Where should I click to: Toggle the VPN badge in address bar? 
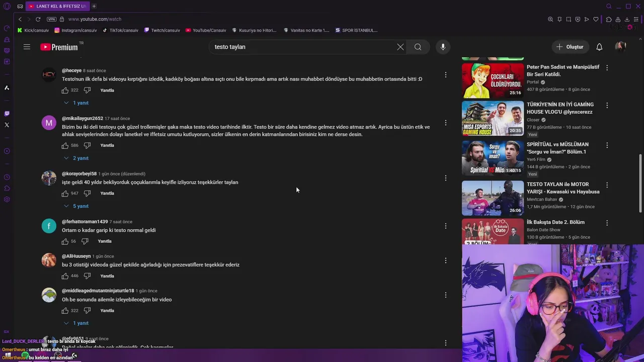tap(51, 19)
